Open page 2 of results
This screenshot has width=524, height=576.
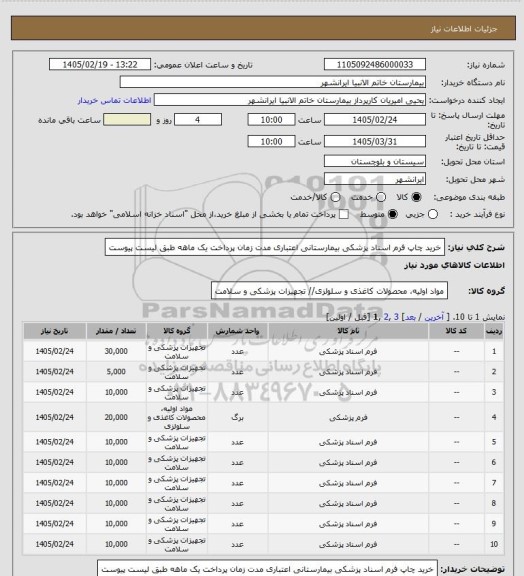387,317
